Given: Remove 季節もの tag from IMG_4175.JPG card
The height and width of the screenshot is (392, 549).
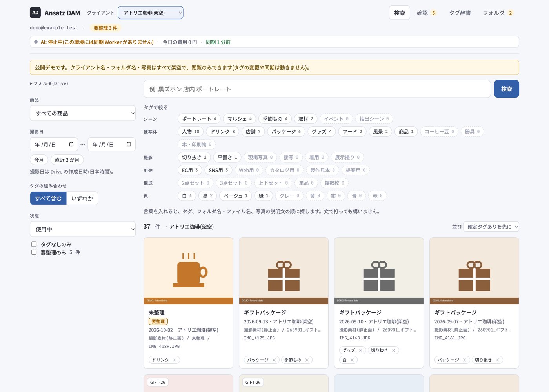Looking at the screenshot, I should [x=307, y=360].
